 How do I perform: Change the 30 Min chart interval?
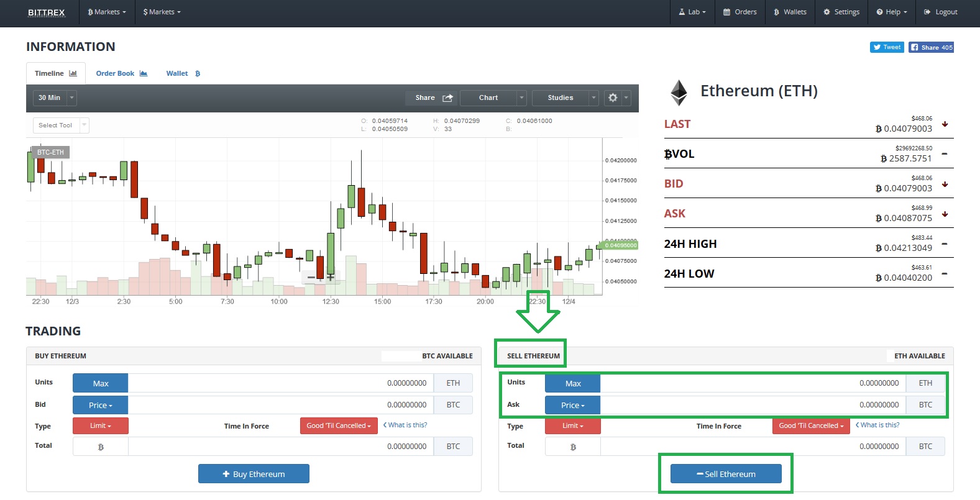[x=55, y=98]
